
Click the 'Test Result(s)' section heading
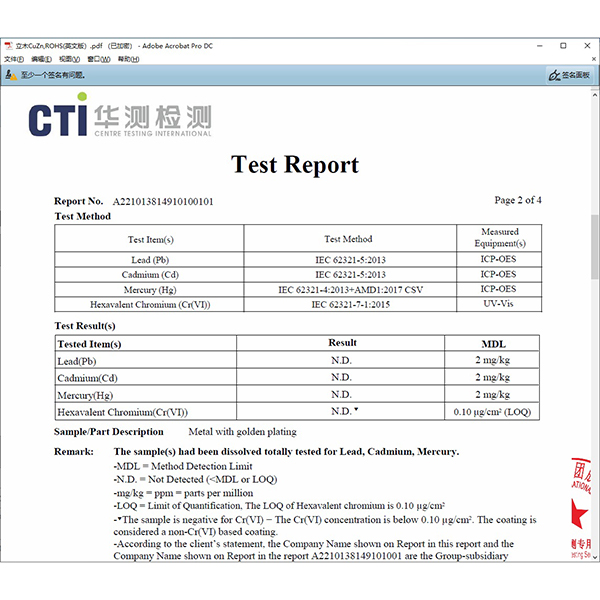click(85, 326)
